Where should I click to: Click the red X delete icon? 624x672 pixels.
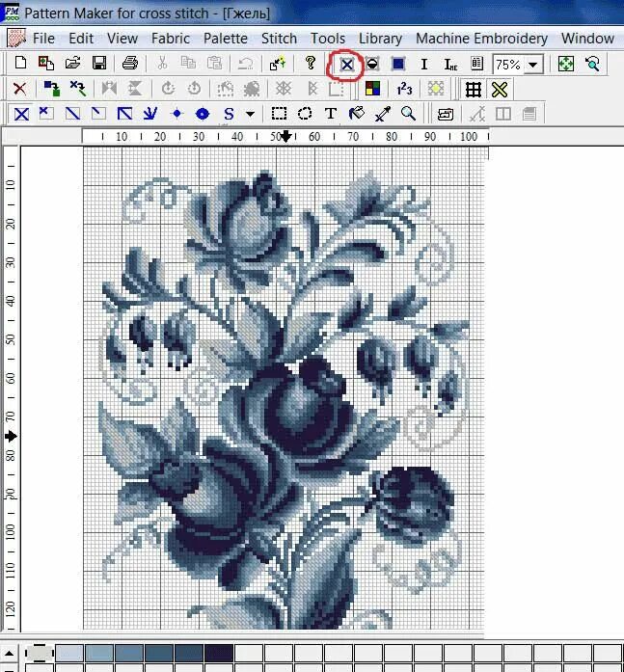[19, 89]
